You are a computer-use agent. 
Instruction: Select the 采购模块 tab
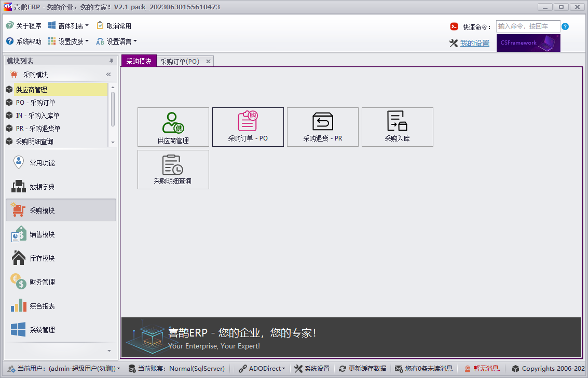click(x=139, y=60)
